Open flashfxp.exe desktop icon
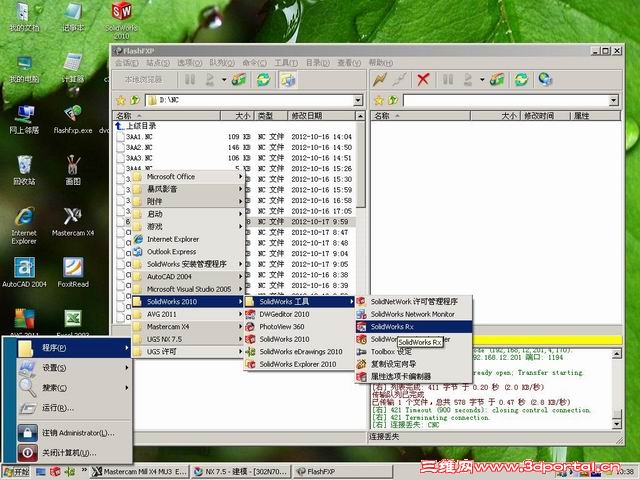This screenshot has width=640, height=480. [x=73, y=120]
